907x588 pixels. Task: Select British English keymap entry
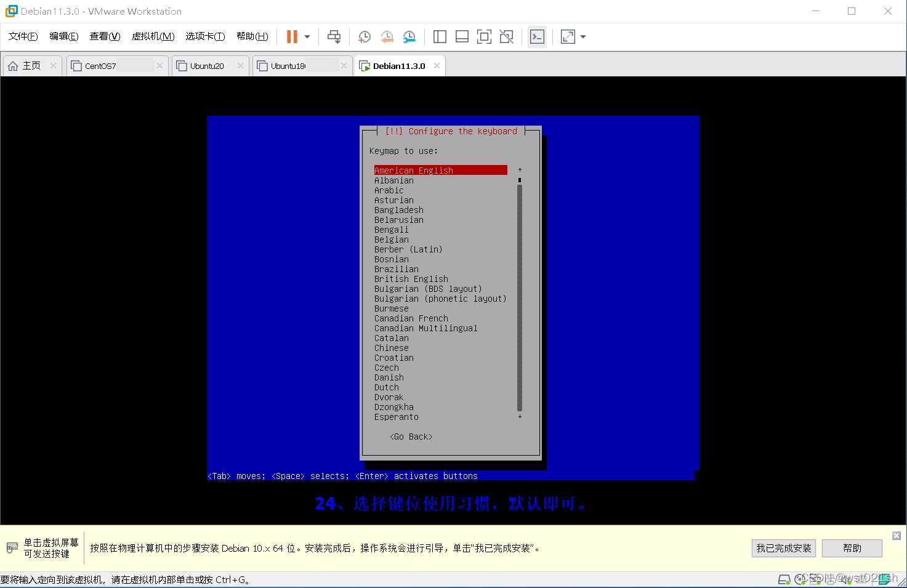(411, 279)
